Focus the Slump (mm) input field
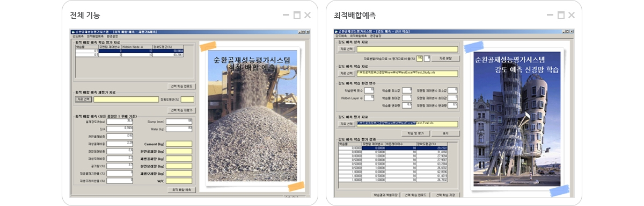Viewport: 644px width, 206px height. [x=179, y=122]
